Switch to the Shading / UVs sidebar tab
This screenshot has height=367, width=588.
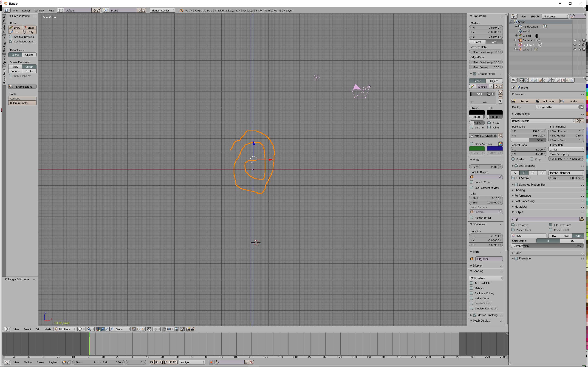(x=4, y=44)
